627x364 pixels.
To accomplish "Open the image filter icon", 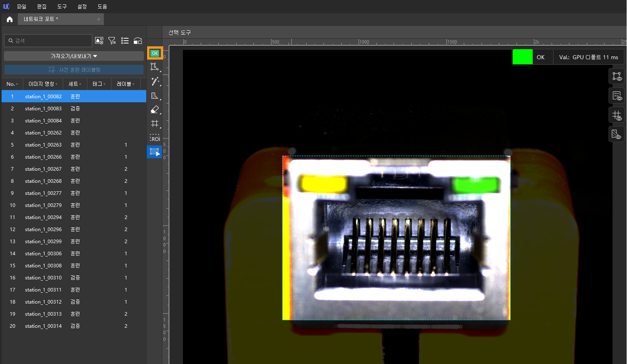I will click(x=112, y=41).
